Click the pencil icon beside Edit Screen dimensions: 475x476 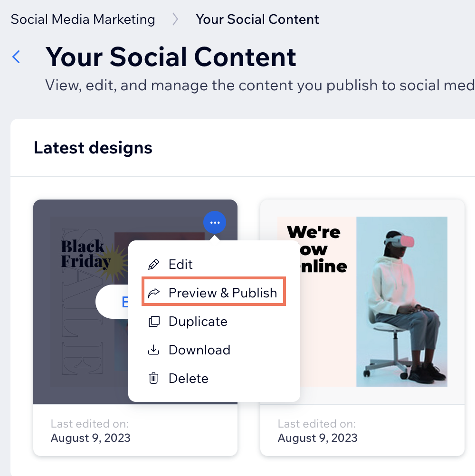[153, 265]
